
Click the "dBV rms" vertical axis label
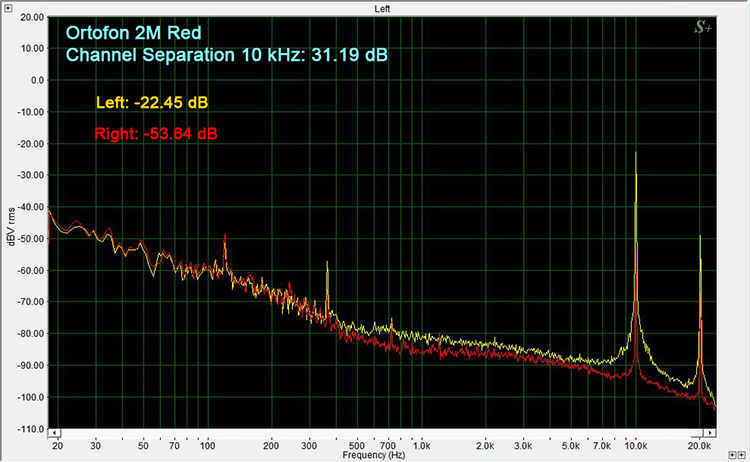click(x=9, y=223)
